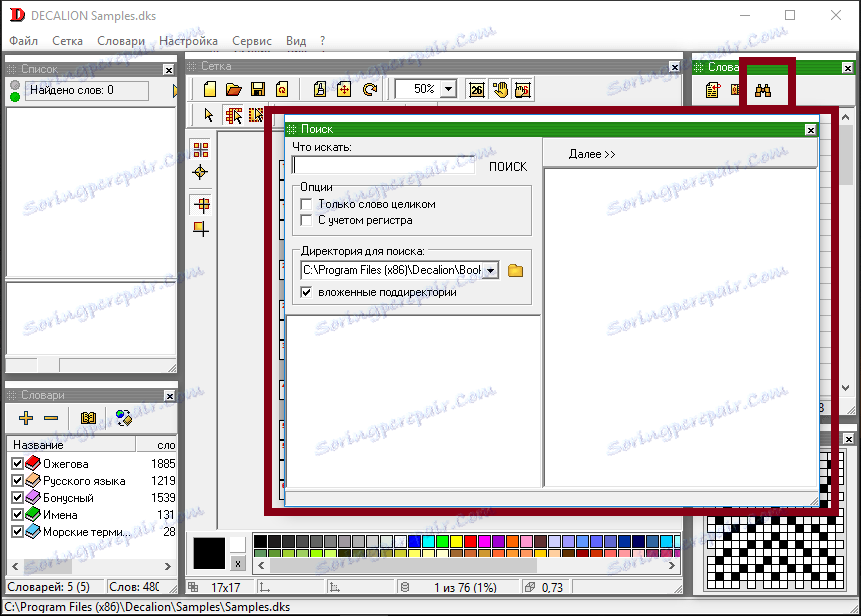Uncheck the Бонусный dictionary checkbox
The height and width of the screenshot is (616, 861).
tap(17, 497)
